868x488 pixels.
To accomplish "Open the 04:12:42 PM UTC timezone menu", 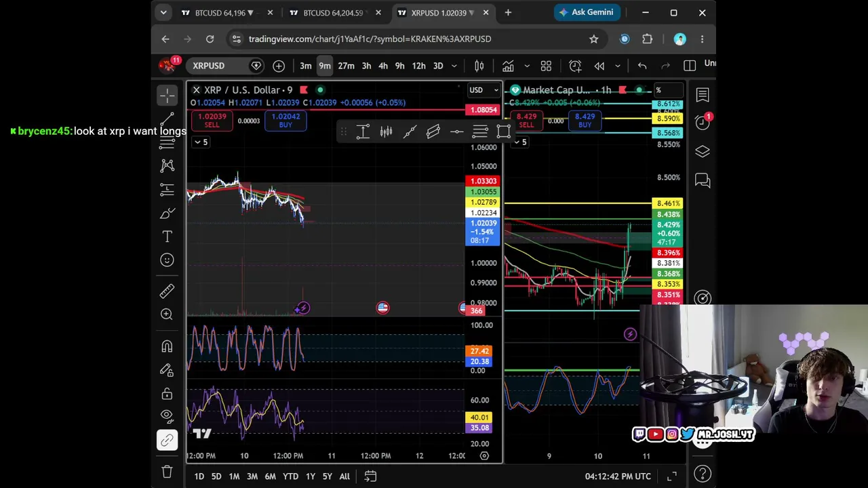I will pyautogui.click(x=618, y=476).
